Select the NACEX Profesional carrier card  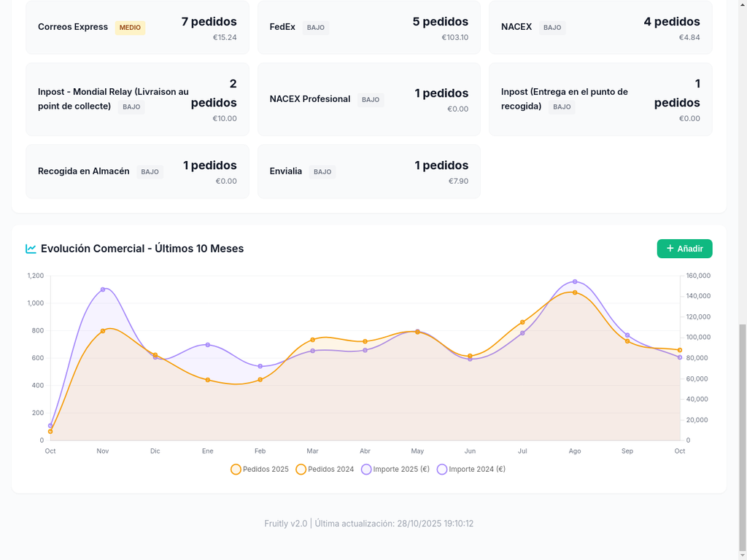(368, 99)
